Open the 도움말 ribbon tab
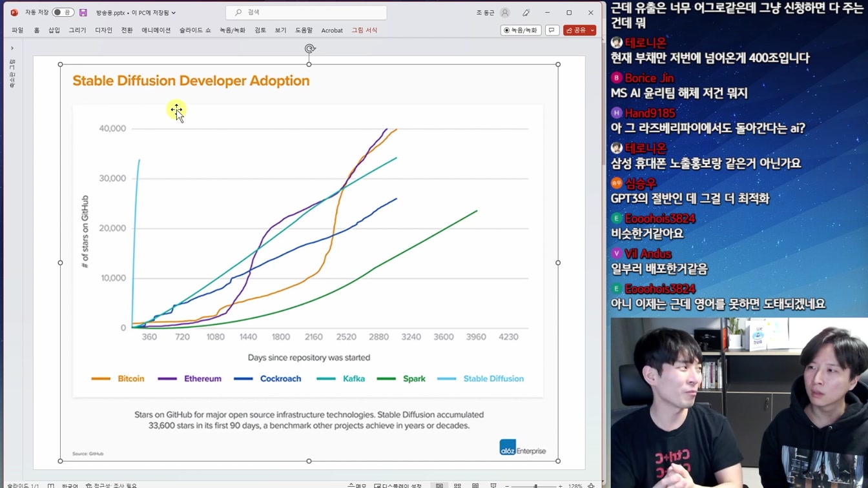Image resolution: width=868 pixels, height=488 pixels. [x=304, y=30]
